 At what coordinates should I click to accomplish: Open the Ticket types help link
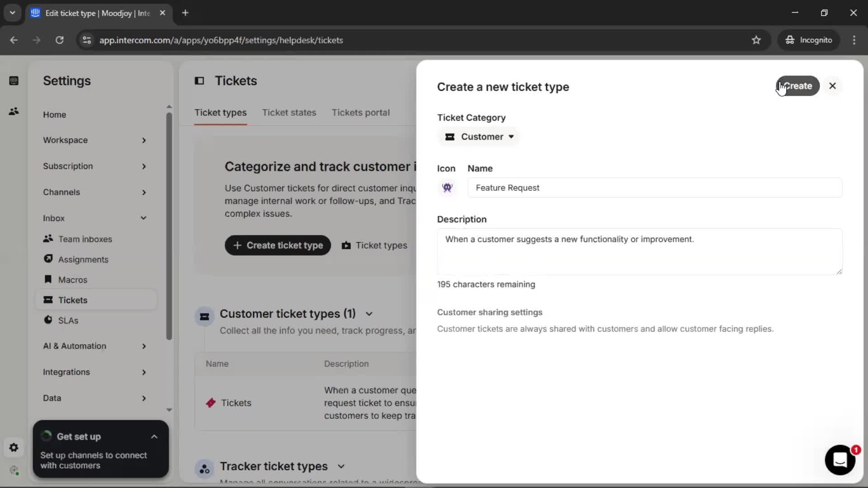tap(374, 245)
